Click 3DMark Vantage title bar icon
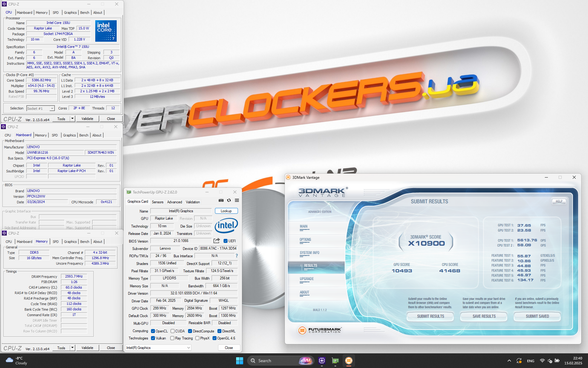This screenshot has height=368, width=588. (x=288, y=177)
